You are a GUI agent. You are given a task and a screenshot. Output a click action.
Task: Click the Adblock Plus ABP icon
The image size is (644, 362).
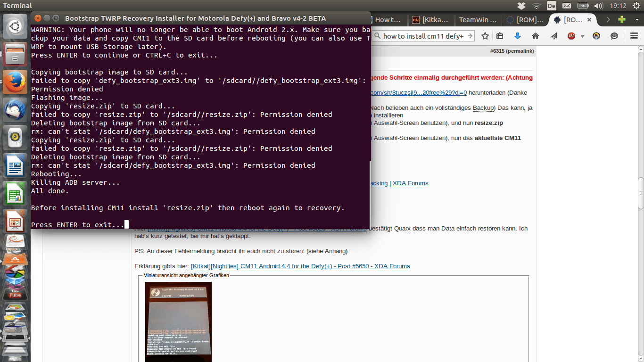(x=571, y=36)
